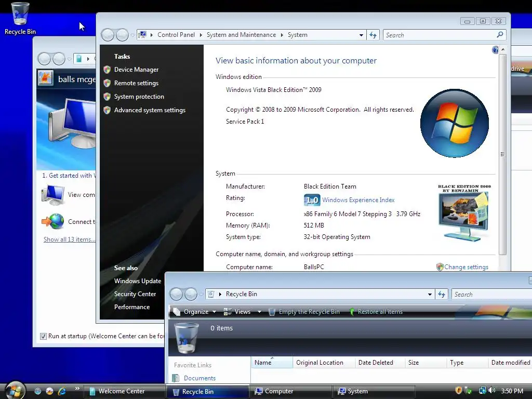Click the Remote settings shield icon

(x=107, y=83)
